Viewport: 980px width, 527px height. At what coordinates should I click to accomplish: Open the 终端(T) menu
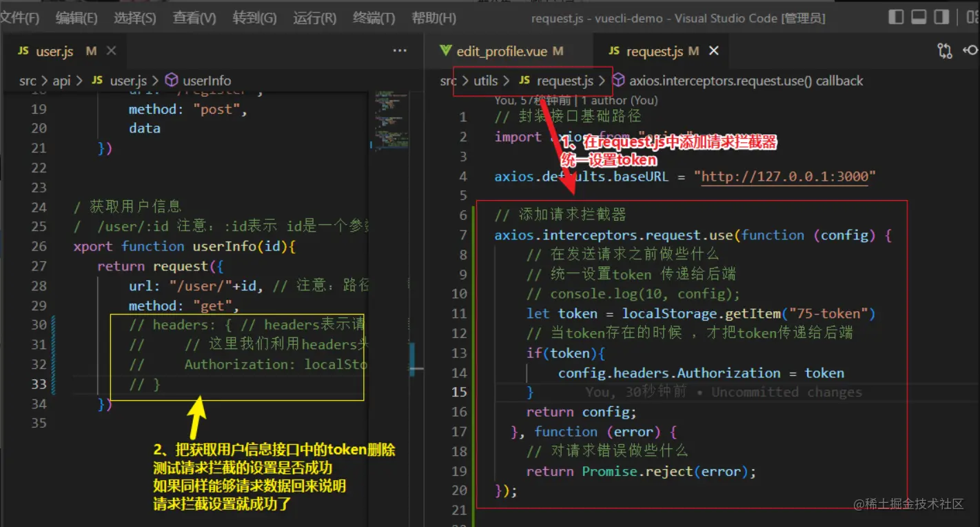[x=374, y=18]
